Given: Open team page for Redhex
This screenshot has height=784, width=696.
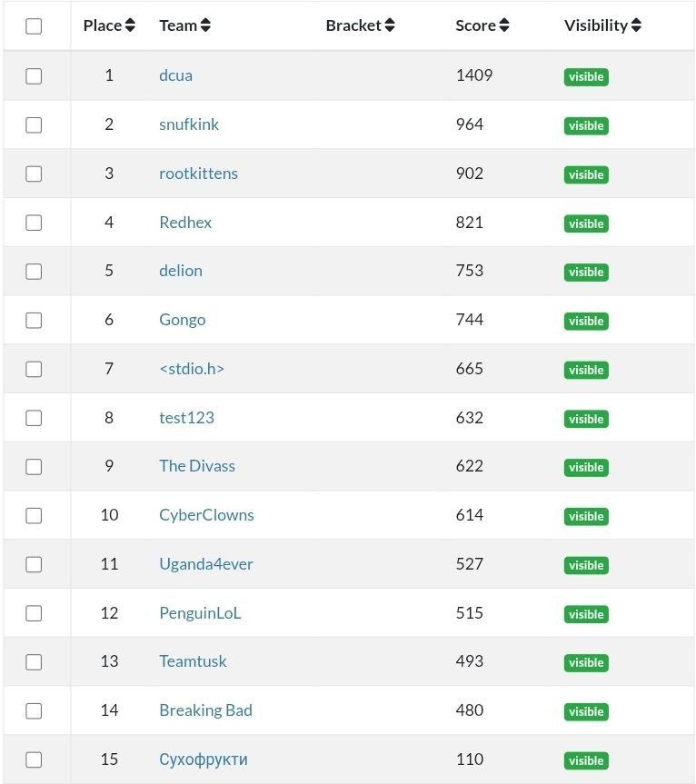Looking at the screenshot, I should click(x=185, y=223).
